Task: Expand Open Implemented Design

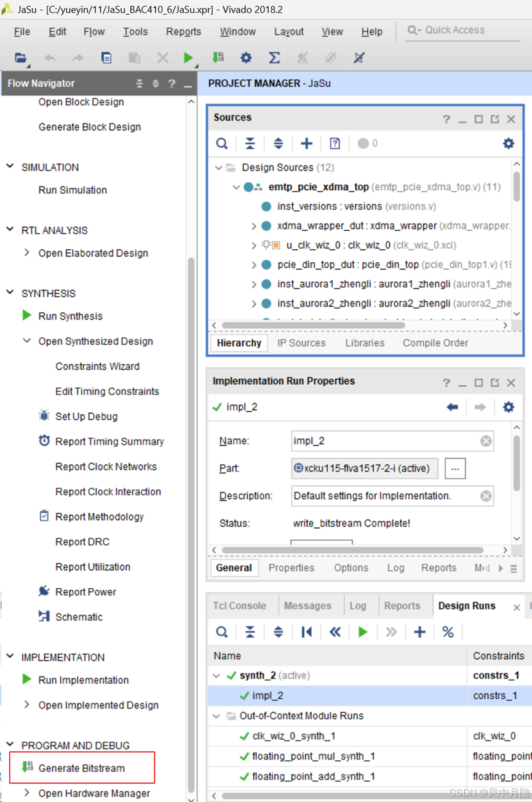Action: [26, 704]
